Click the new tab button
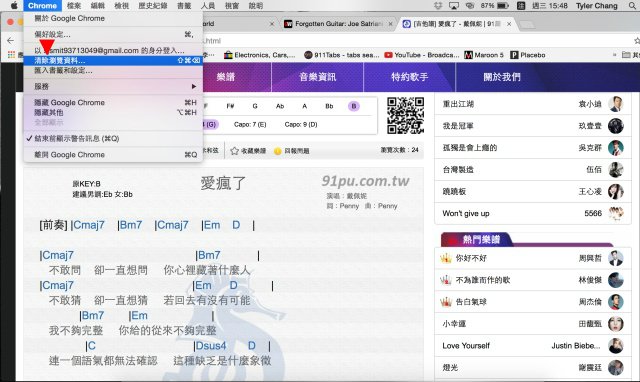640x382 pixels. pyautogui.click(x=527, y=24)
